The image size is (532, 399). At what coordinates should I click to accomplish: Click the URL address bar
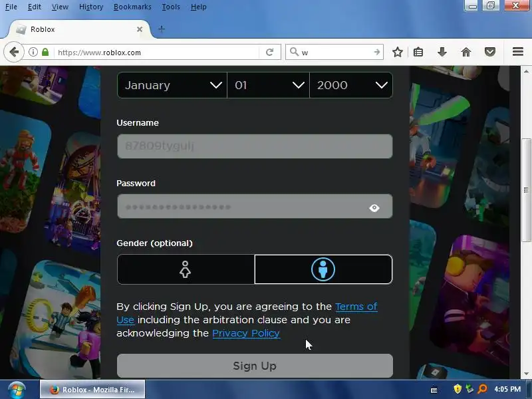[158, 53]
